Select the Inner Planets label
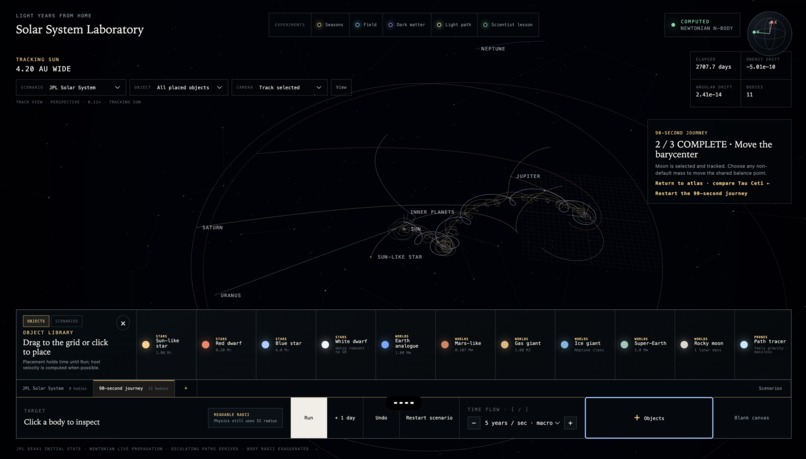Viewport: 806px width, 459px height. [x=432, y=212]
